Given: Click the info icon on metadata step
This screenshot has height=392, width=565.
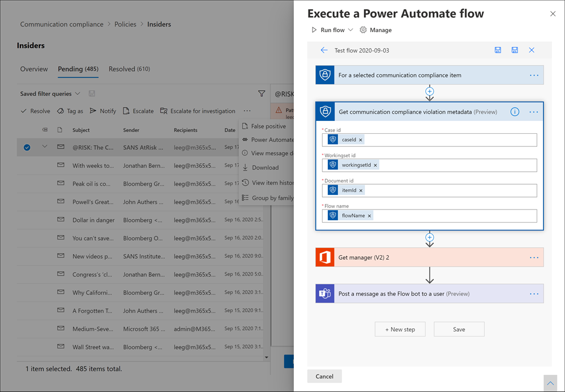Looking at the screenshot, I should (x=515, y=112).
